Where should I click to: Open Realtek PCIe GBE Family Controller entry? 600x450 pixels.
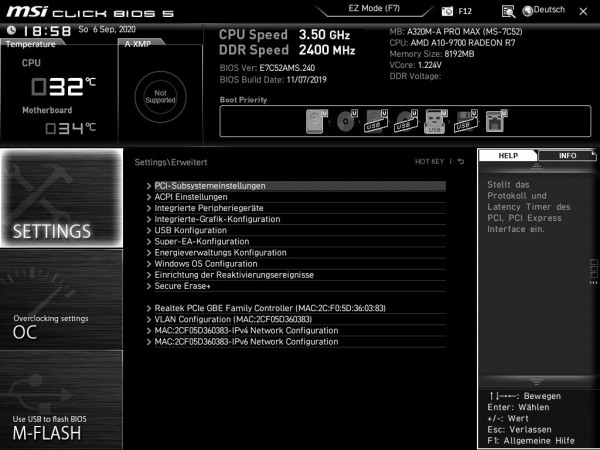pyautogui.click(x=296, y=308)
